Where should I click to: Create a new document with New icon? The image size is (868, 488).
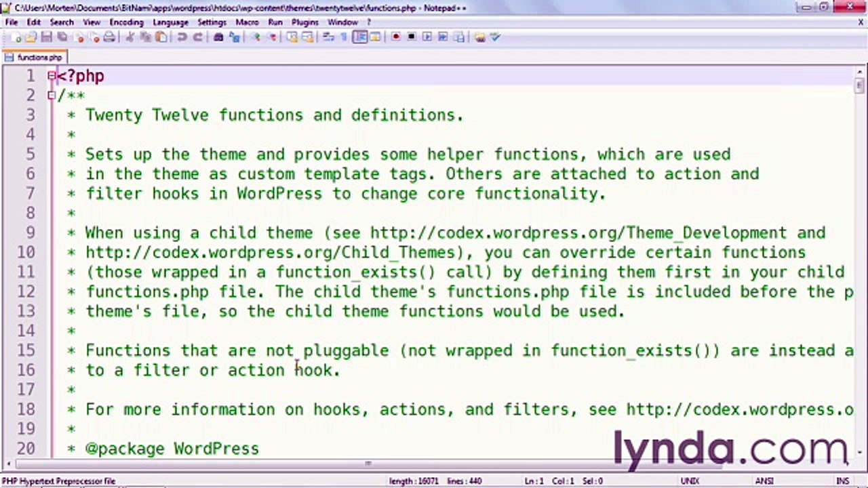click(x=16, y=37)
